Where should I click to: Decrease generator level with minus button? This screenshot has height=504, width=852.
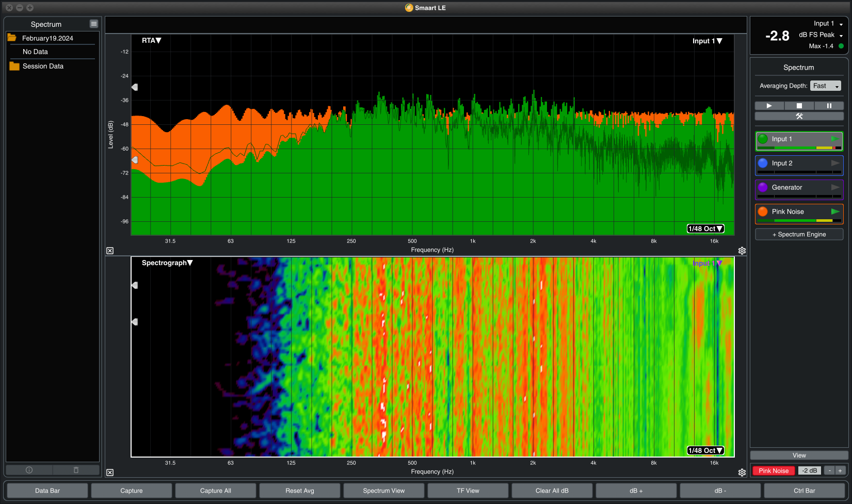click(x=829, y=470)
